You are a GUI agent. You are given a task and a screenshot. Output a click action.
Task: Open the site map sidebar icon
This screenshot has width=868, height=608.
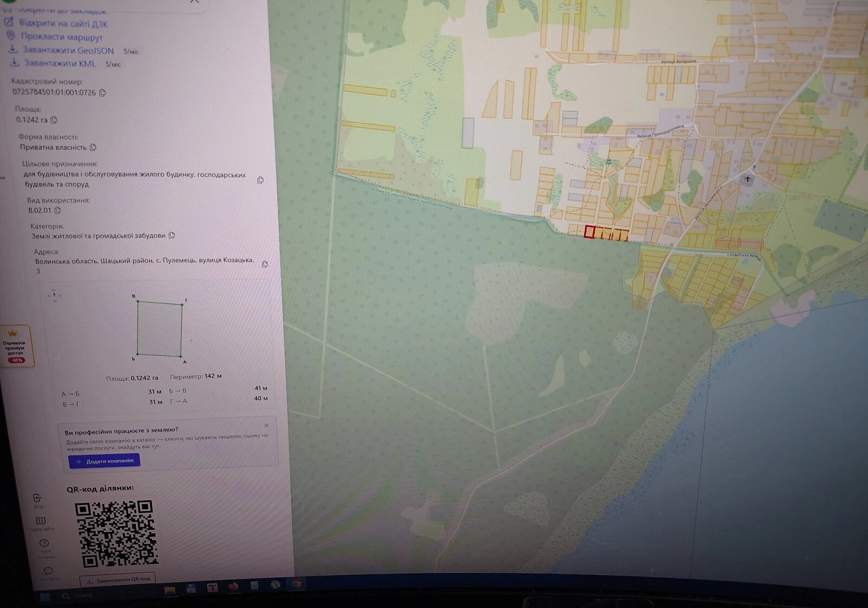click(x=41, y=523)
